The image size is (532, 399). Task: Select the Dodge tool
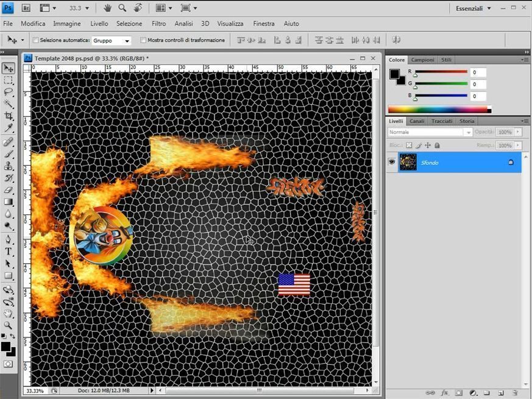[9, 225]
